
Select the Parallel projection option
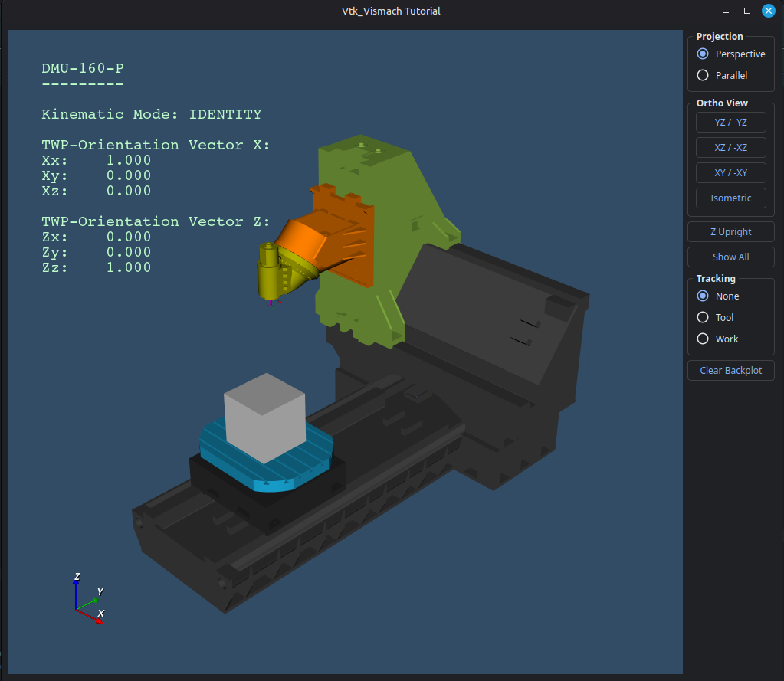pos(703,76)
